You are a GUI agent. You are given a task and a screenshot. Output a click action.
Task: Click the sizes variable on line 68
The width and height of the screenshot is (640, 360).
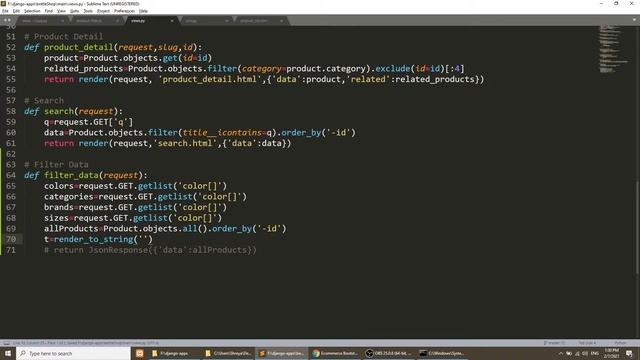click(x=56, y=218)
